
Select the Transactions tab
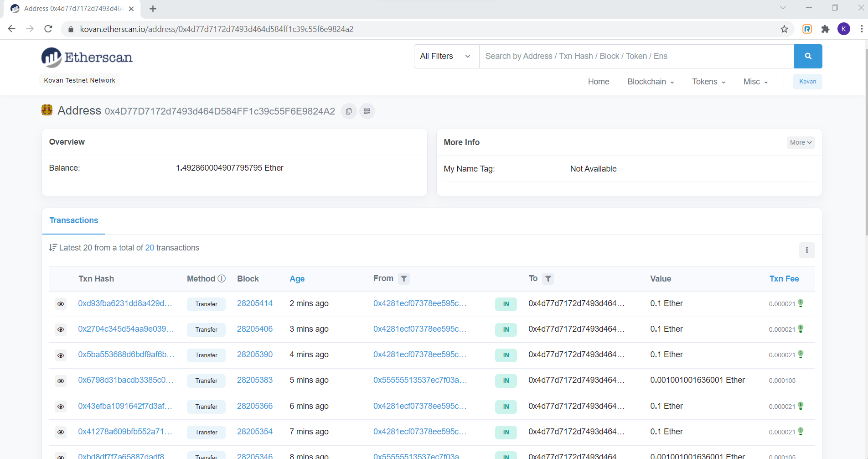(74, 220)
